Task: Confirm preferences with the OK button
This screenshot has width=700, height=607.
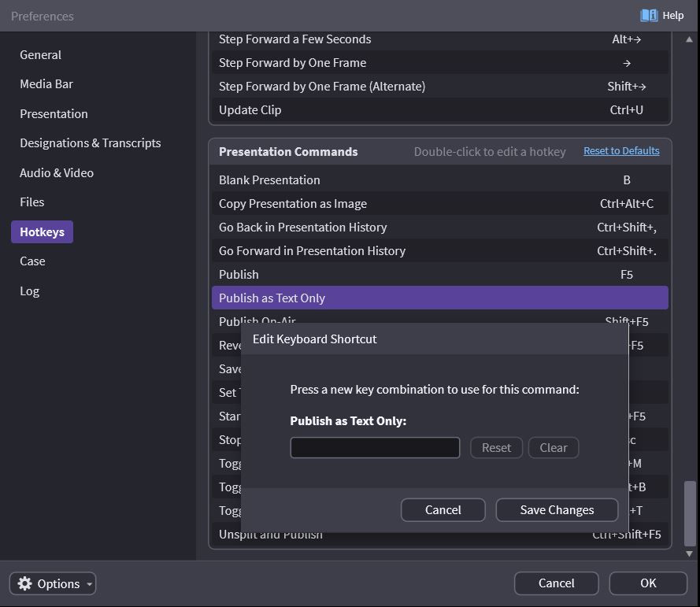Action: point(648,583)
